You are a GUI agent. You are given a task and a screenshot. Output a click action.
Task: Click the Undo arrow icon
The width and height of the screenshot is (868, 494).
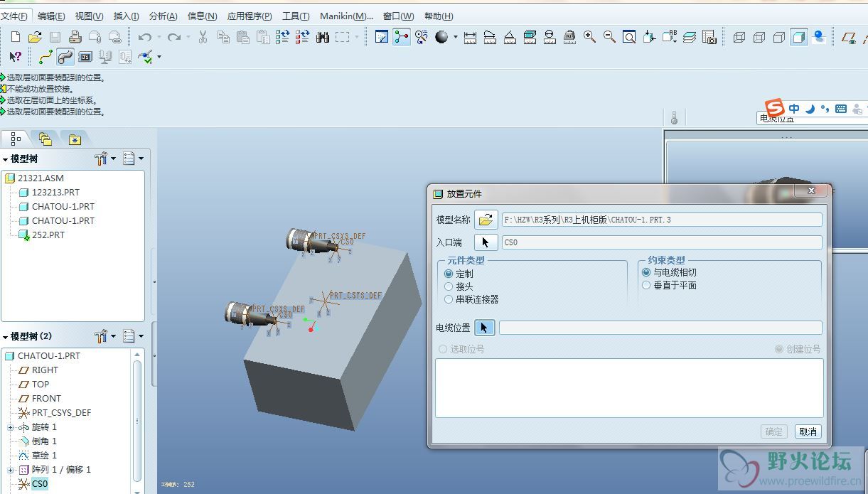145,37
